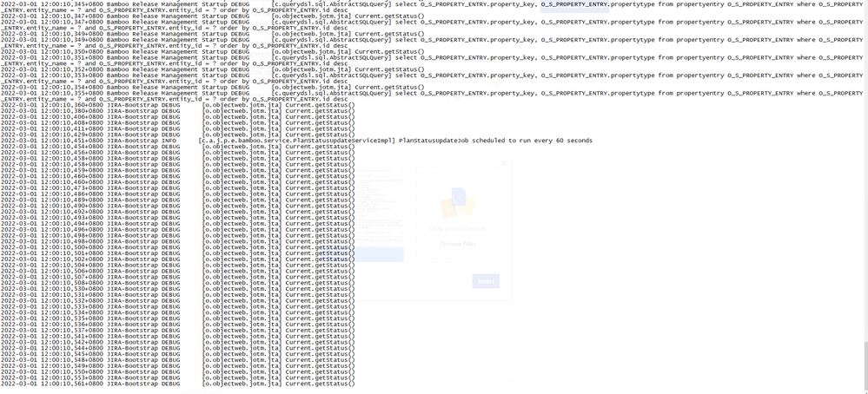Click the DEBUG line at 12:00:10,548

click(177, 360)
